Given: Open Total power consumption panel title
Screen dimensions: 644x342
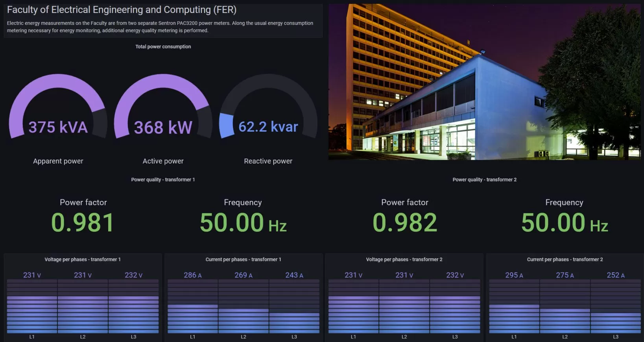Looking at the screenshot, I should [x=163, y=46].
